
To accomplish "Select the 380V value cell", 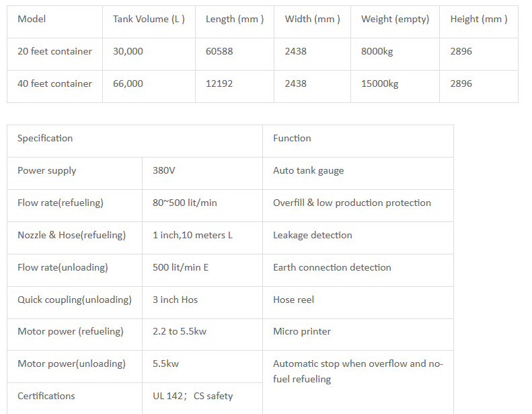I will point(164,170).
